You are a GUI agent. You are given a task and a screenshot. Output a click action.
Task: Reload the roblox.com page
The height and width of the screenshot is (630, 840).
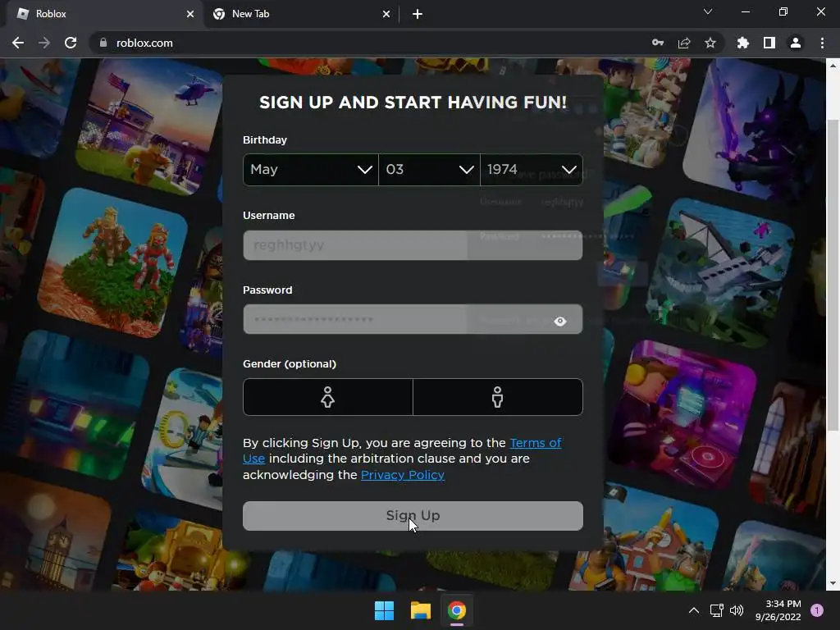(71, 43)
